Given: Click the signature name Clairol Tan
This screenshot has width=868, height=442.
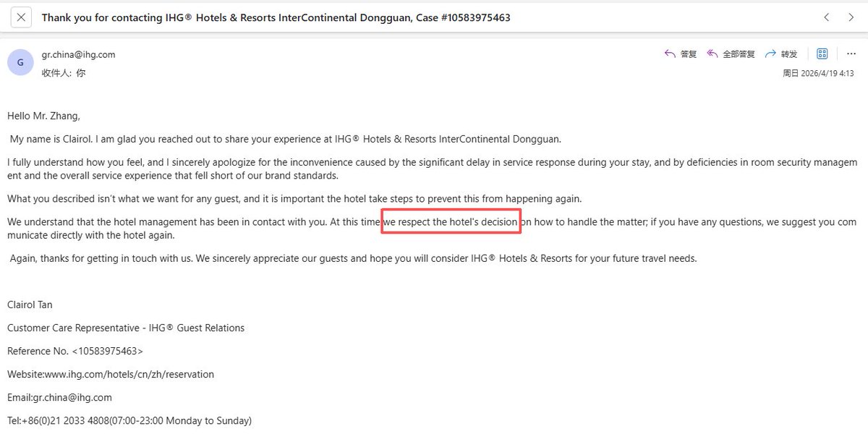Looking at the screenshot, I should coord(30,305).
